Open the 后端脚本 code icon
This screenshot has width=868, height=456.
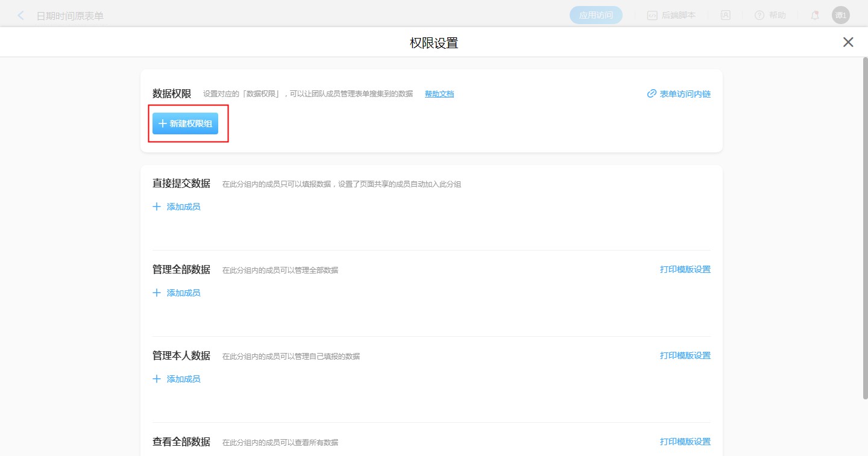[652, 16]
